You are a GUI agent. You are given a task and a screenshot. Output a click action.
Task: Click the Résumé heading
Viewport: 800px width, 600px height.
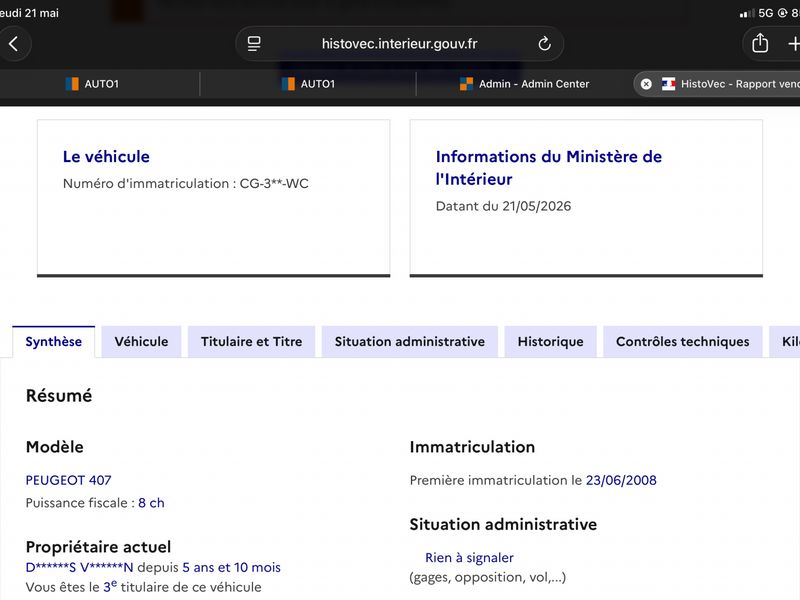(59, 396)
